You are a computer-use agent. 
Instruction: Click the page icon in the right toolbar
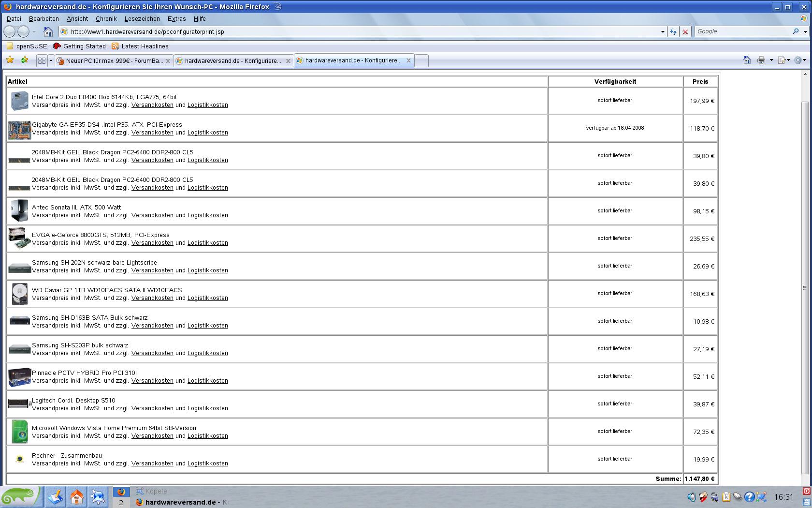[782, 60]
